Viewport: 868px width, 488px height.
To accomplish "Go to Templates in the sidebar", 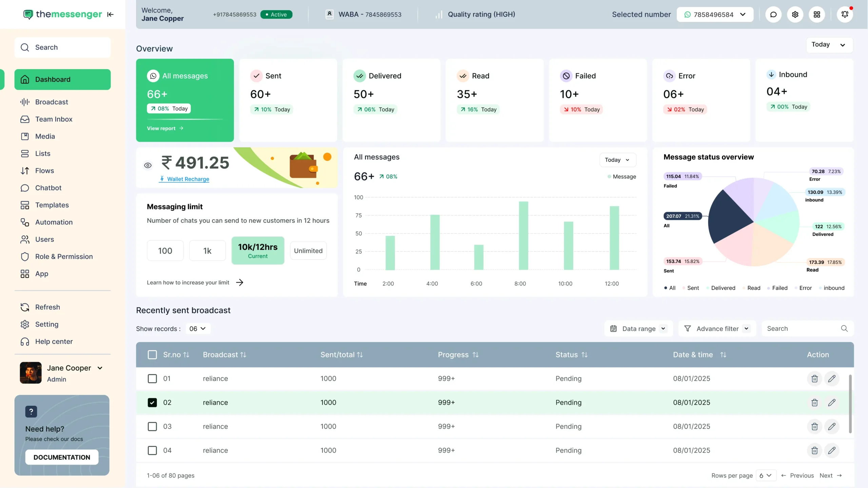I will point(52,205).
